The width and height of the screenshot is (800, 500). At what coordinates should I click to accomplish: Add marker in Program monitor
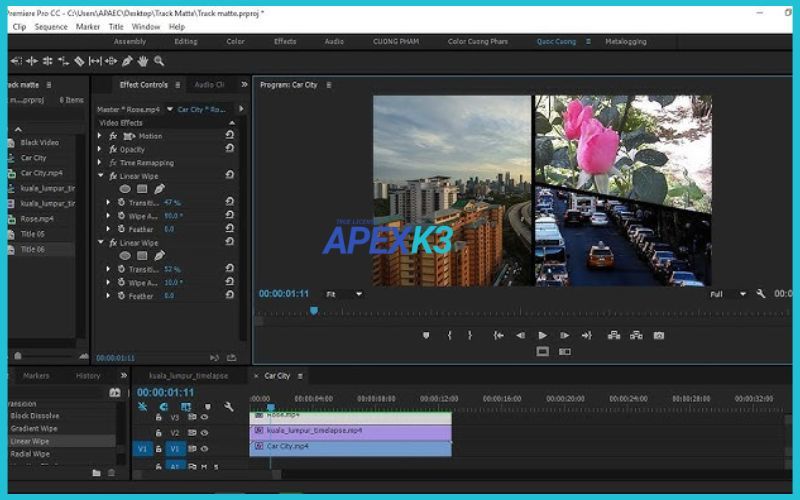(426, 335)
